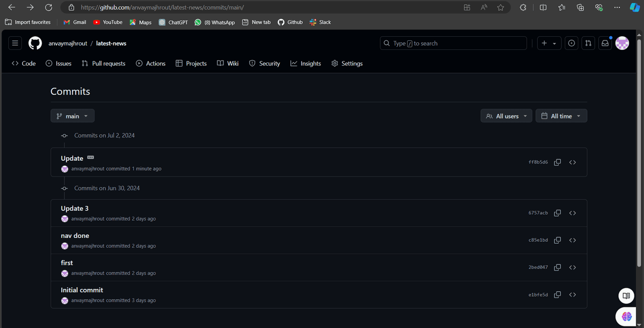This screenshot has height=328, width=644.
Task: Open the Settings repository tab
Action: click(x=347, y=63)
